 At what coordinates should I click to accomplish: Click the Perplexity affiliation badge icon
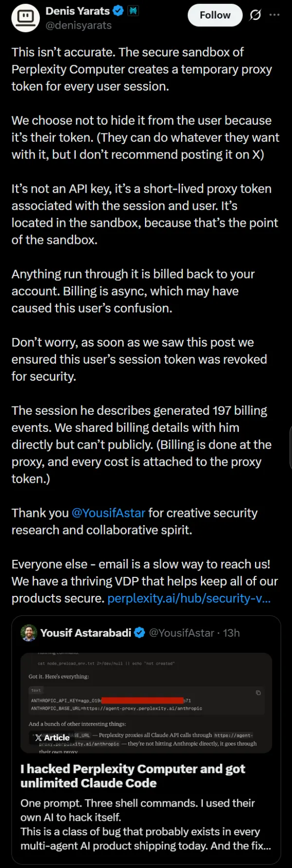click(x=133, y=10)
